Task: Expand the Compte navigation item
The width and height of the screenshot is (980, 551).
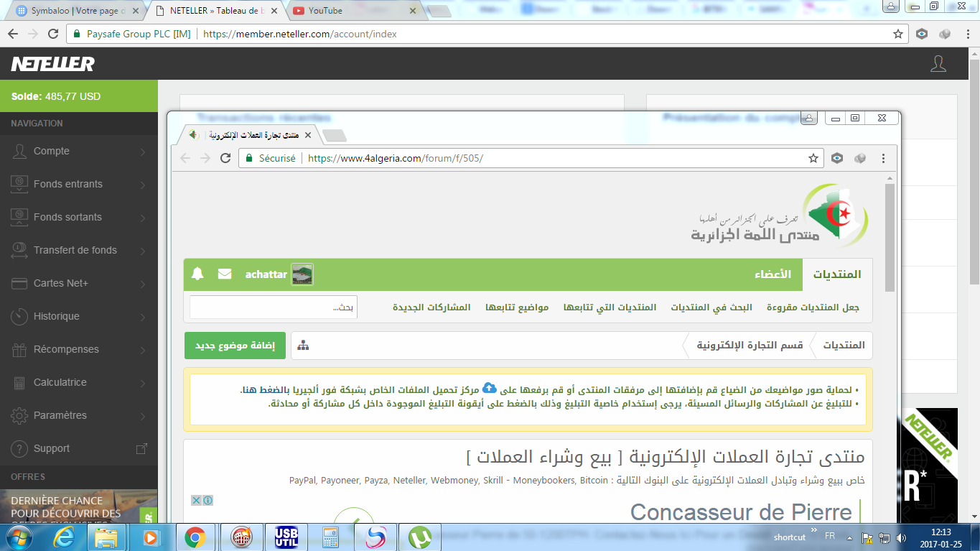Action: click(78, 151)
